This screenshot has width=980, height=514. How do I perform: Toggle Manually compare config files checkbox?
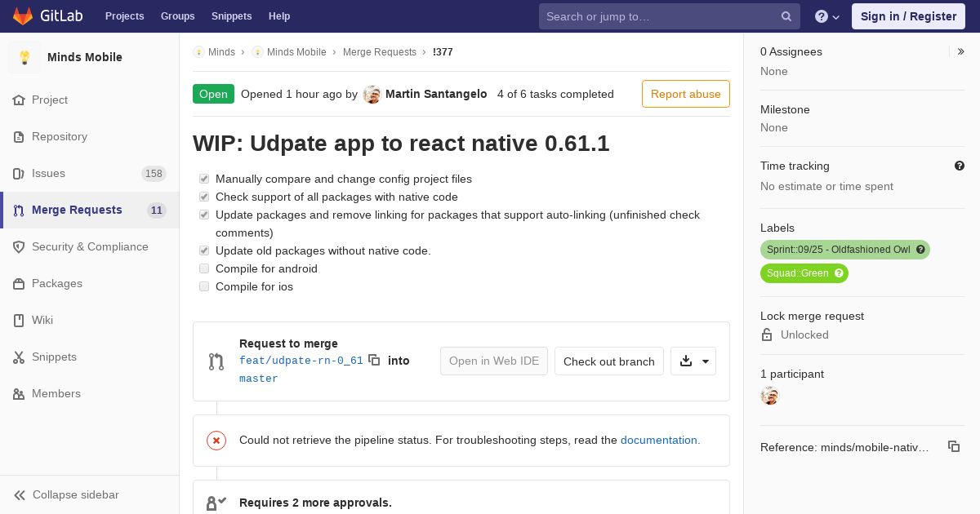coord(204,179)
